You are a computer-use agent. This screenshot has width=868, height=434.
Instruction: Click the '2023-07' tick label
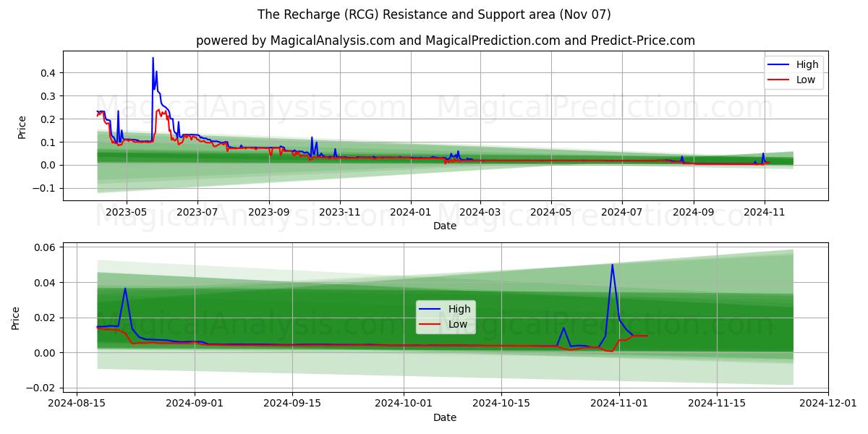[197, 212]
